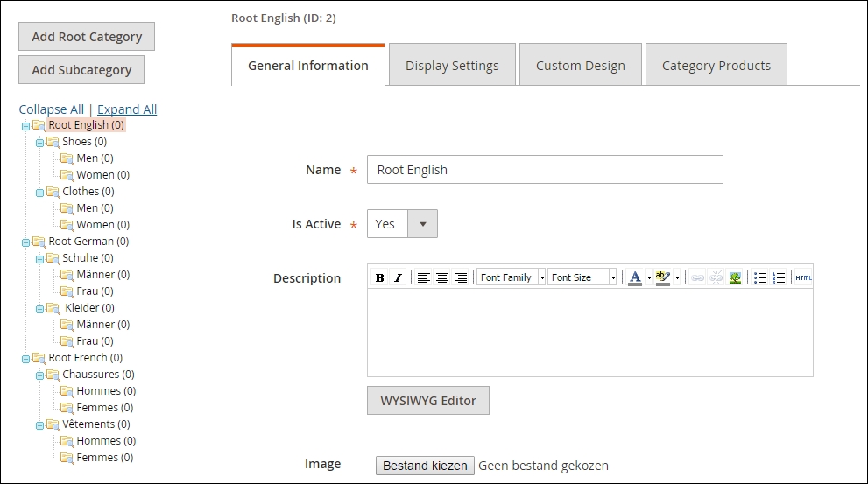Select the Vêtements category in the tree

click(x=88, y=424)
